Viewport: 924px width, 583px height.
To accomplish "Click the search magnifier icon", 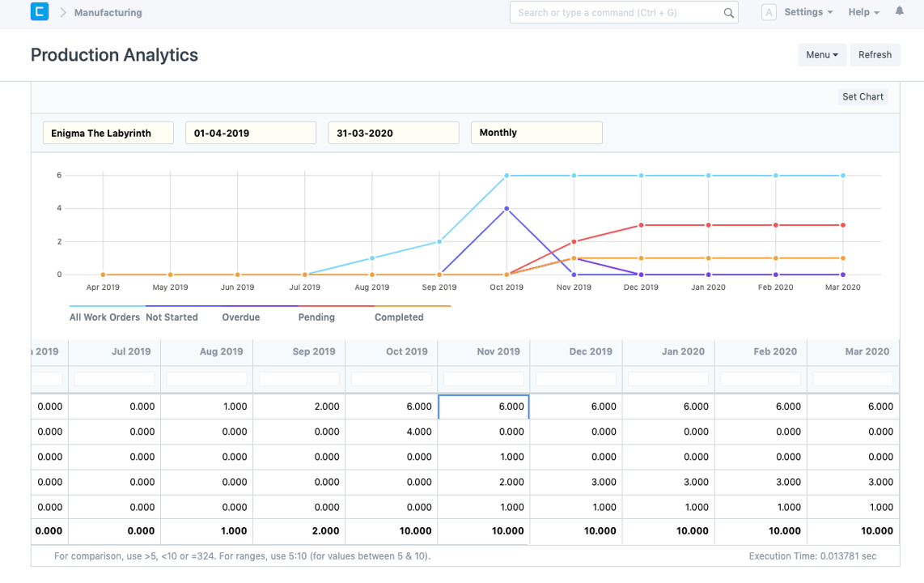I will pyautogui.click(x=728, y=13).
